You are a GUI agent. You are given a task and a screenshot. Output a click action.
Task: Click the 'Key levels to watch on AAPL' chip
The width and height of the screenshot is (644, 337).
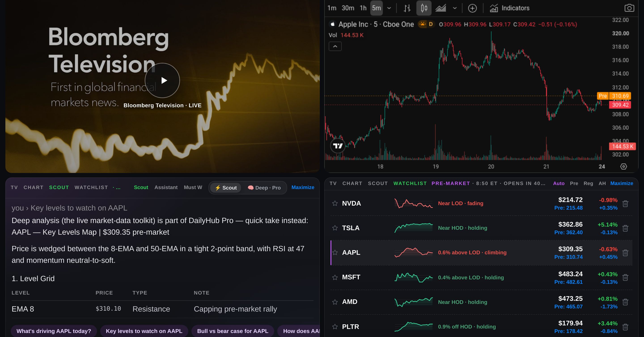click(x=144, y=331)
